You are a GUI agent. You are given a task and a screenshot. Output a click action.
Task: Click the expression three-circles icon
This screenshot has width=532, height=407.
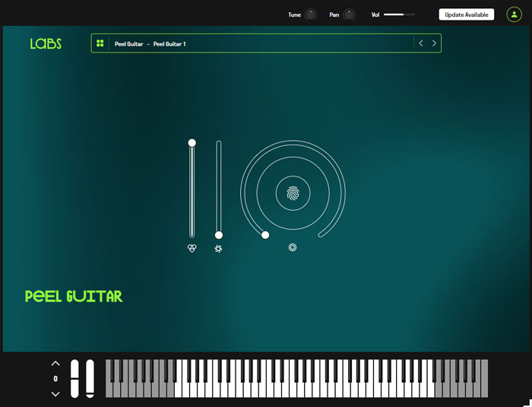[192, 248]
